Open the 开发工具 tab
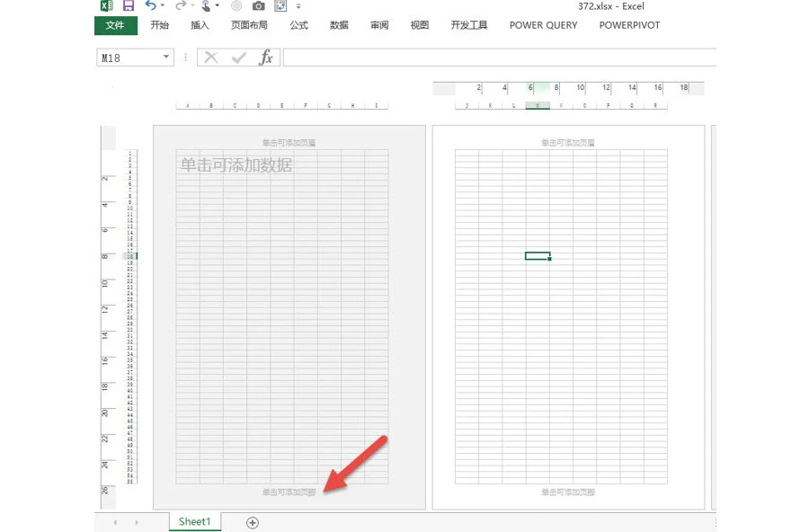The image size is (809, 532). pyautogui.click(x=469, y=25)
